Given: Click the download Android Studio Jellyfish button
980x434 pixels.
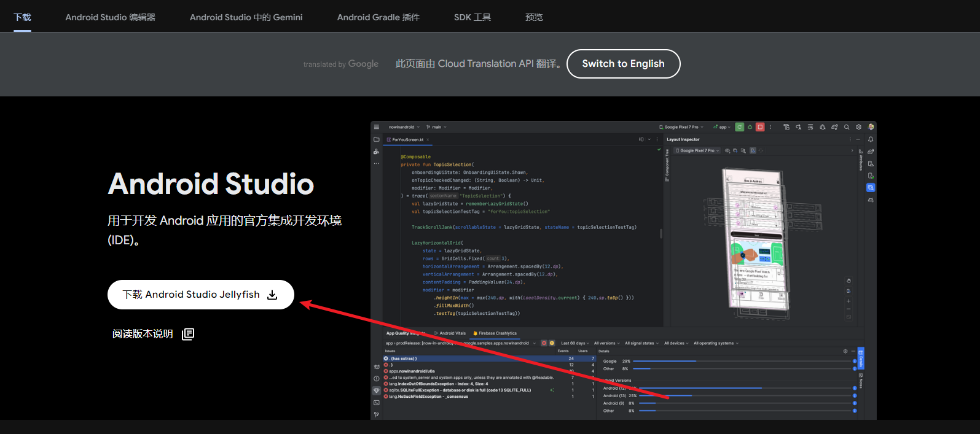Looking at the screenshot, I should point(200,295).
